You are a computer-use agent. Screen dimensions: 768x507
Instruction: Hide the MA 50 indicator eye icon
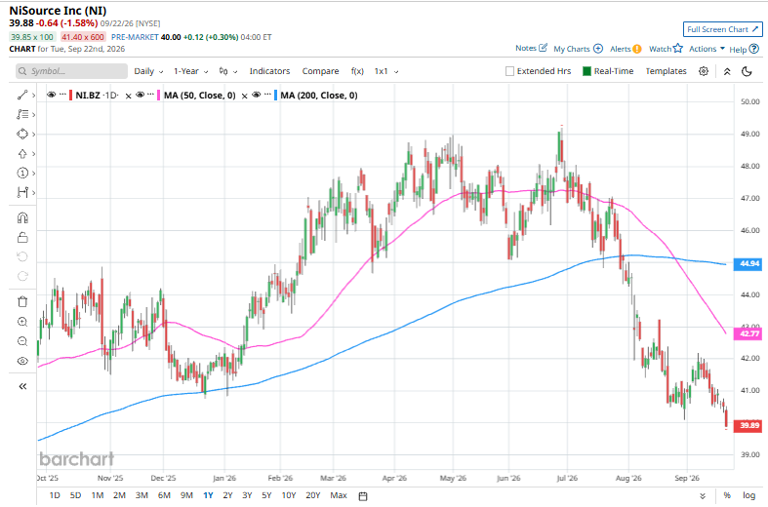click(140, 95)
